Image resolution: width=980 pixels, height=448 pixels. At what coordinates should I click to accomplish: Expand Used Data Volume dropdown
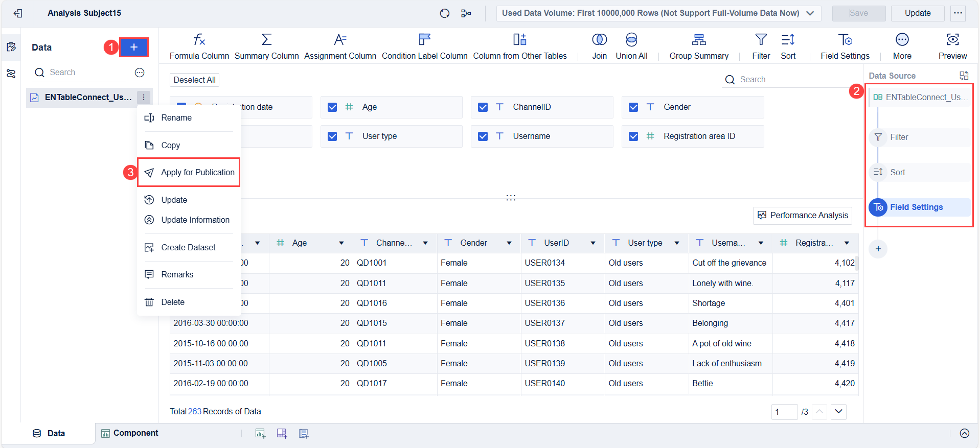tap(658, 13)
